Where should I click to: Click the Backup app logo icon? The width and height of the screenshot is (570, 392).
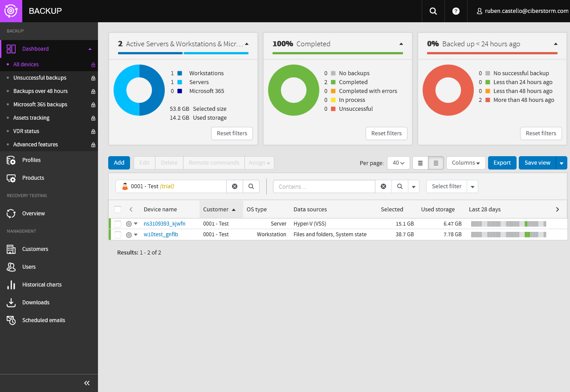pyautogui.click(x=11, y=11)
